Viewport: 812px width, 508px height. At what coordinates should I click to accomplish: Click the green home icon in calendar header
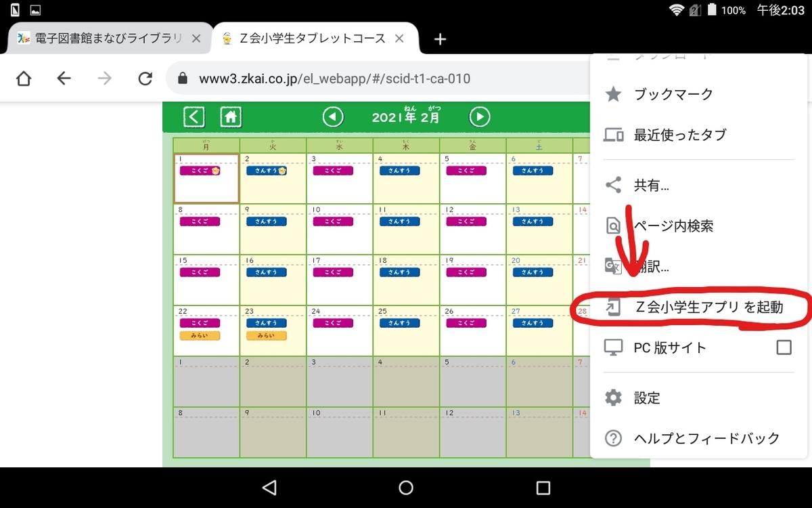click(231, 117)
